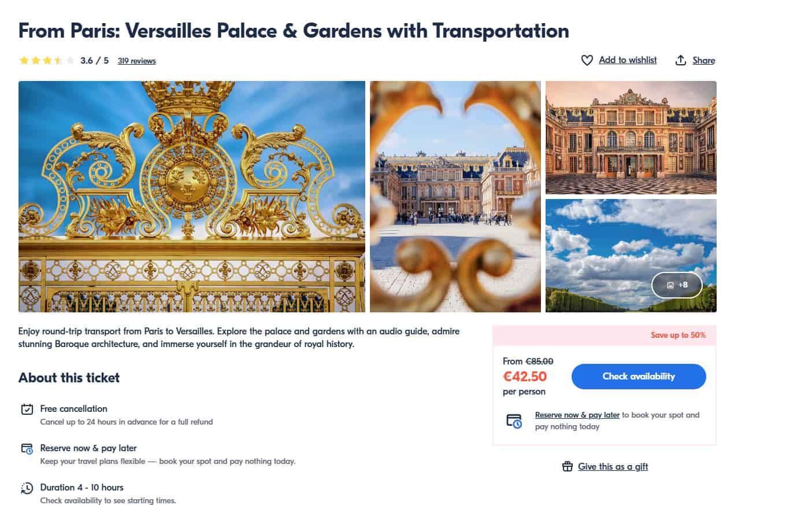
Task: Click the free cancellation calendar icon
Action: point(27,410)
